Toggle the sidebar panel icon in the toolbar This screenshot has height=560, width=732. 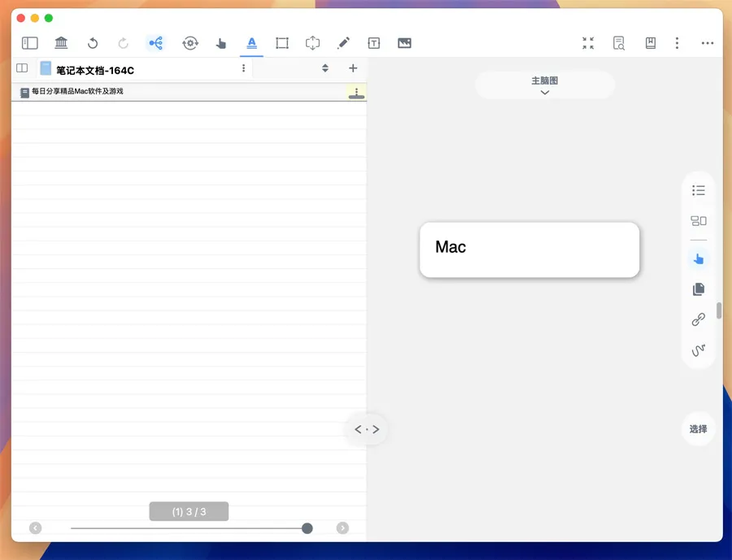[30, 43]
